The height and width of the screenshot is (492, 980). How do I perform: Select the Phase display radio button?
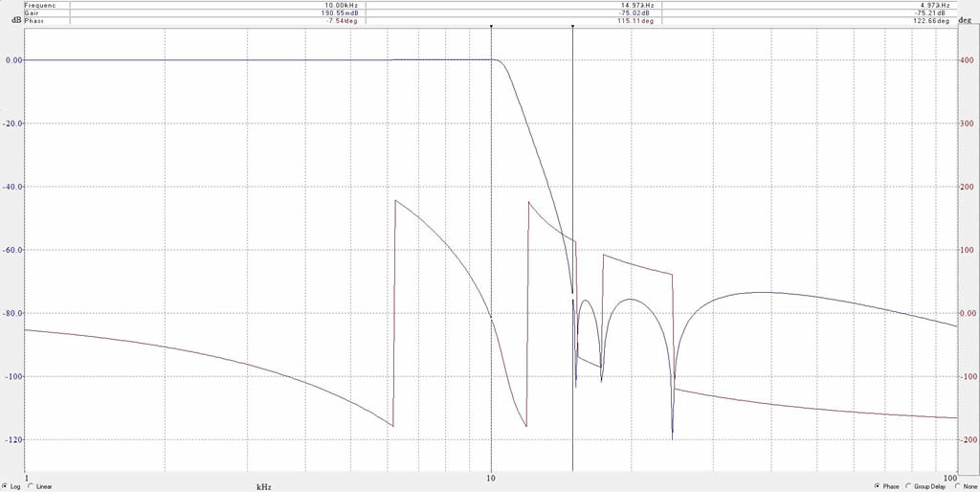[878, 485]
